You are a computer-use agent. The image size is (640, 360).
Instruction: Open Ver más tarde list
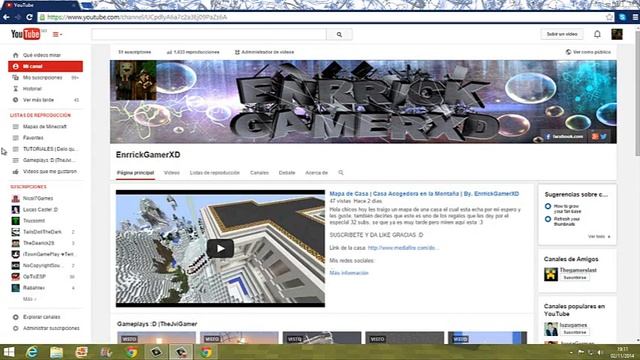pyautogui.click(x=38, y=100)
